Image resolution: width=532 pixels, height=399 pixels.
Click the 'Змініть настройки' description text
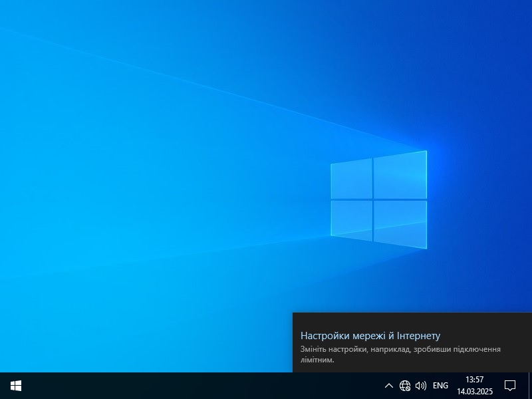coord(400,354)
